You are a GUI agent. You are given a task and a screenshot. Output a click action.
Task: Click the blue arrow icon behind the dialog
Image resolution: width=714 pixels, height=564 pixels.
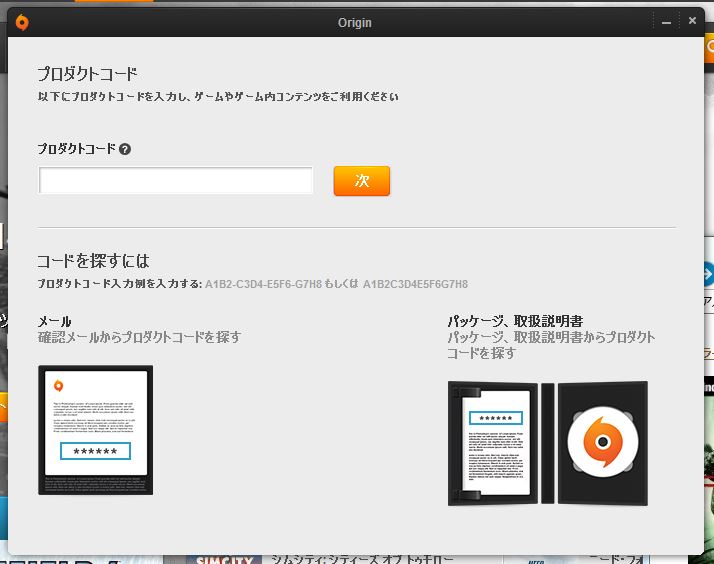click(709, 274)
